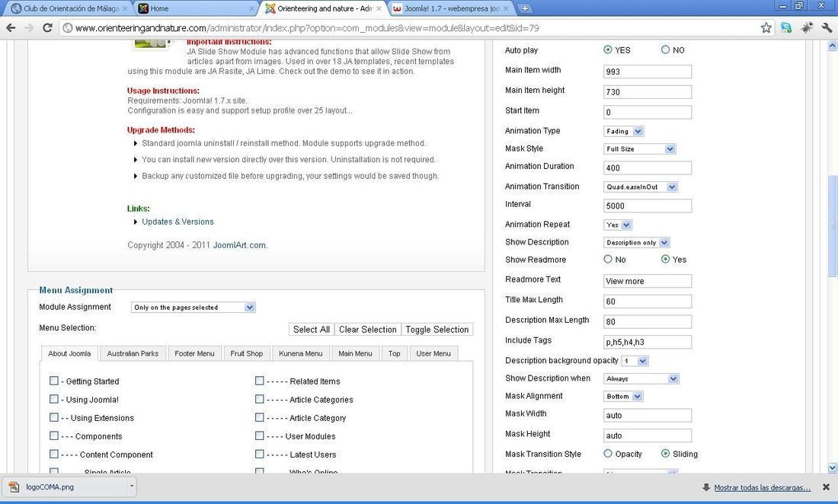The height and width of the screenshot is (504, 838).
Task: Switch to the About Joomla menu tab
Action: 69,353
